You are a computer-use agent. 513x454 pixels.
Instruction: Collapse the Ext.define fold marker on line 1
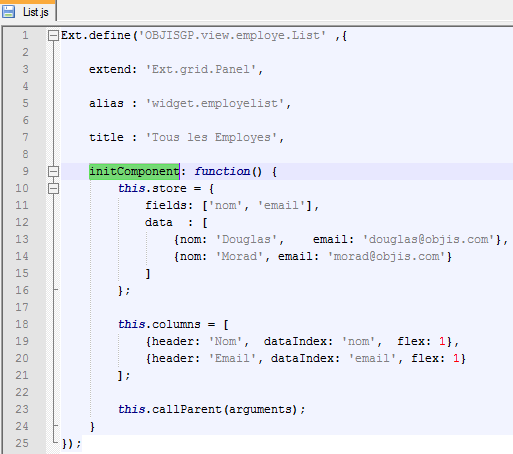[x=53, y=36]
